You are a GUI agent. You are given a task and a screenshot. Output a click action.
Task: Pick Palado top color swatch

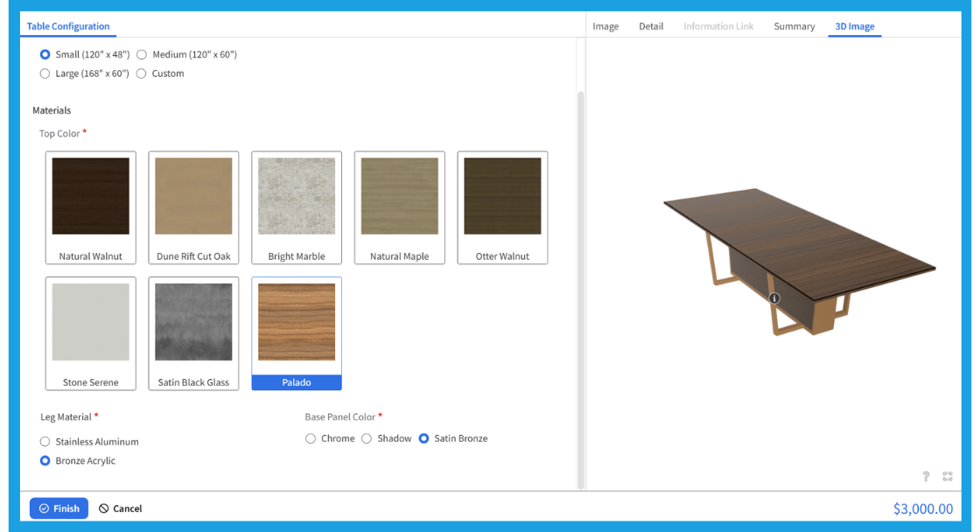tap(297, 333)
